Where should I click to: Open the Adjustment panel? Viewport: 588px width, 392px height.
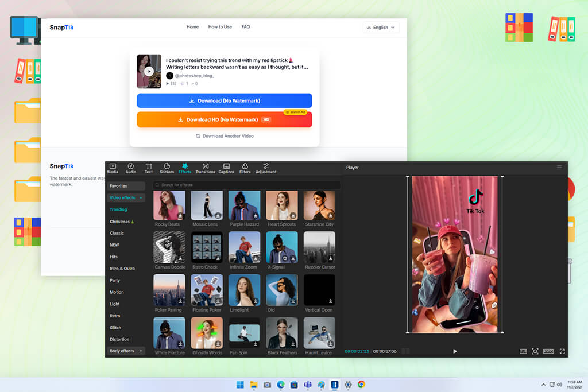[266, 168]
